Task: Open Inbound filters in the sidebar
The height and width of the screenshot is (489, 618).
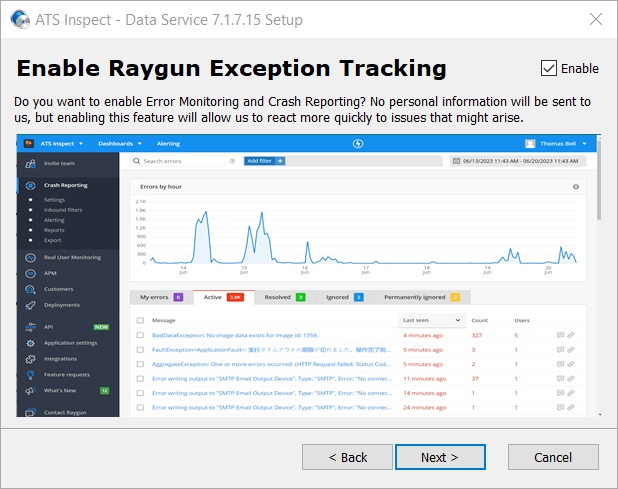Action: coord(63,210)
